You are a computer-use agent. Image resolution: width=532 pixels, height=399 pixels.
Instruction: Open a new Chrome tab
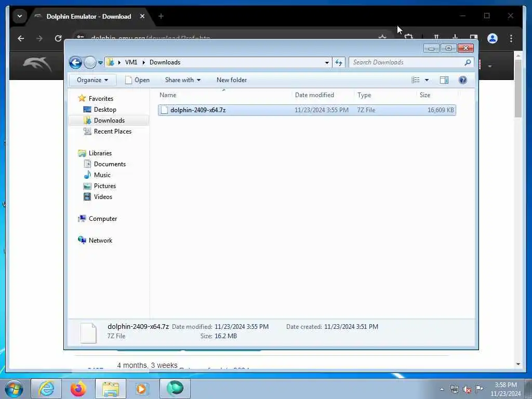point(161,16)
